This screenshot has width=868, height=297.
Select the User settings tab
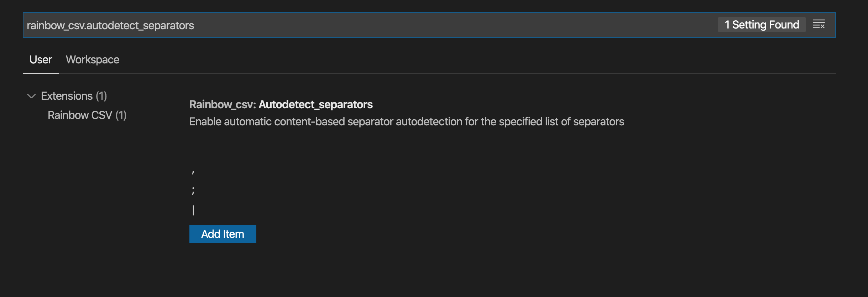(41, 59)
